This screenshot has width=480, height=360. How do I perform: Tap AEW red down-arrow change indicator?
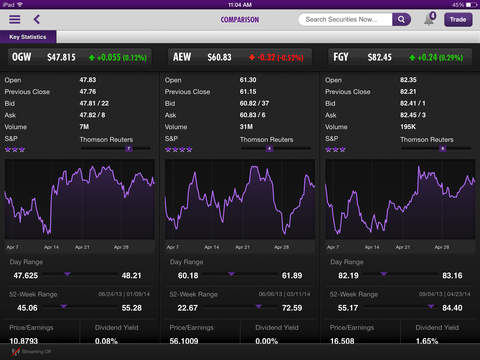[x=252, y=58]
